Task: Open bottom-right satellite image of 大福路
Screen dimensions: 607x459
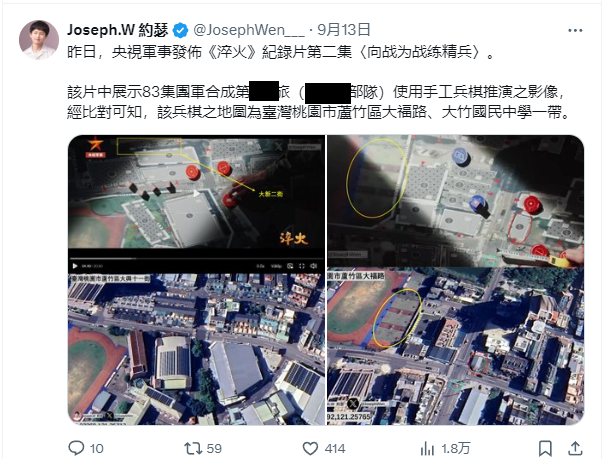Action: [x=456, y=347]
